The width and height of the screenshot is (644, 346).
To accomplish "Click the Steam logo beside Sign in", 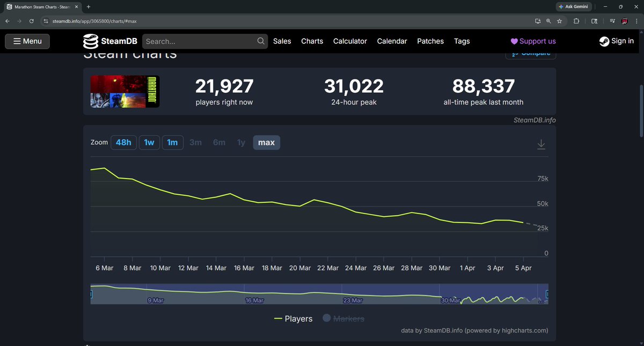I will click(x=604, y=41).
